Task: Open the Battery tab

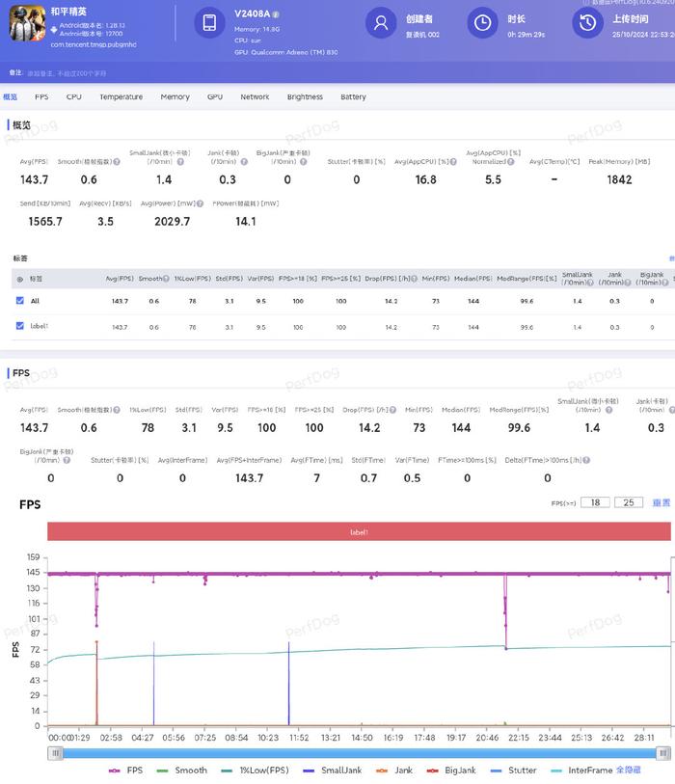Action: point(353,97)
